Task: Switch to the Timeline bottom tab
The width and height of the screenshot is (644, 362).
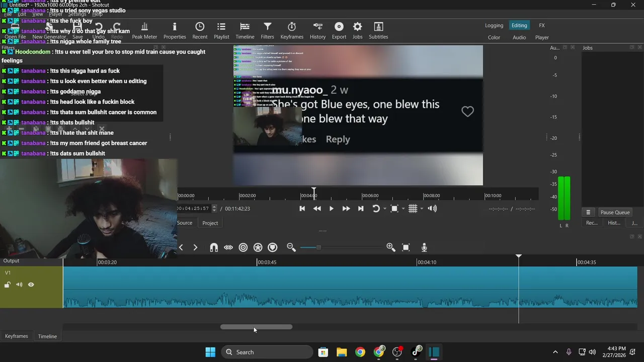Action: click(x=47, y=336)
